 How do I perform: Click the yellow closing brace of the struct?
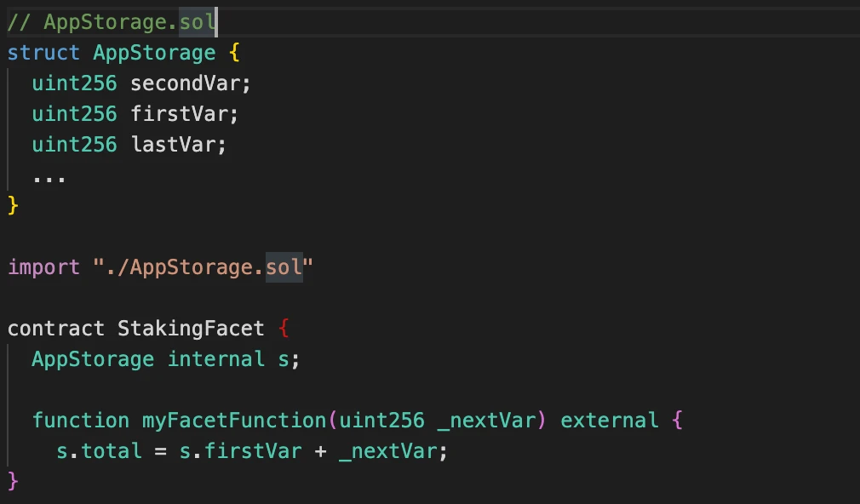point(13,205)
